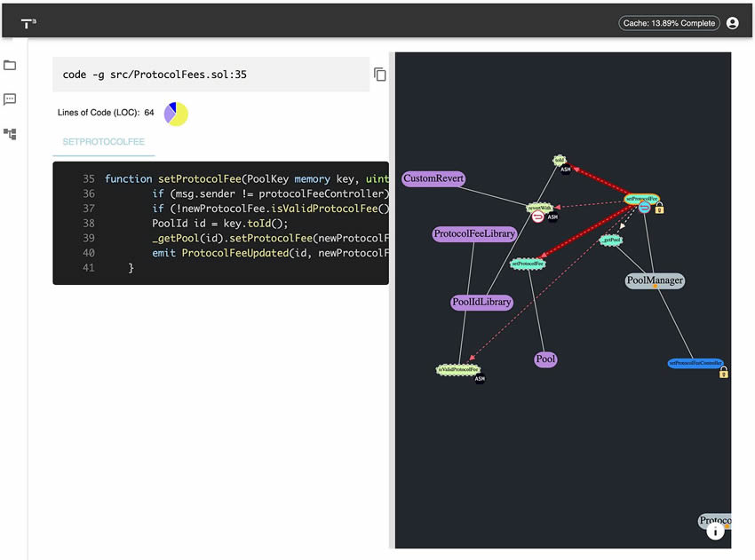The width and height of the screenshot is (755, 560).
Task: Click the red badge under revertWith node
Action: click(x=537, y=217)
